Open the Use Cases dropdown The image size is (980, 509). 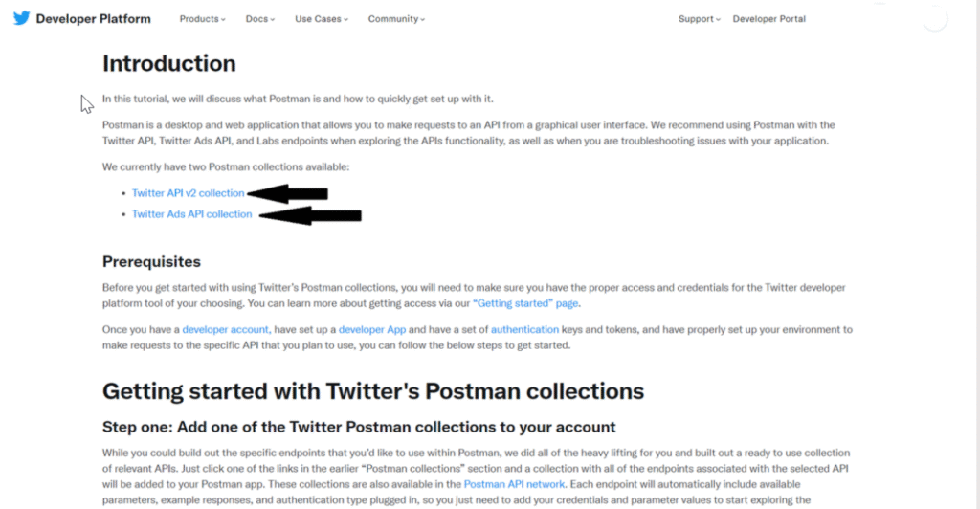click(x=322, y=19)
